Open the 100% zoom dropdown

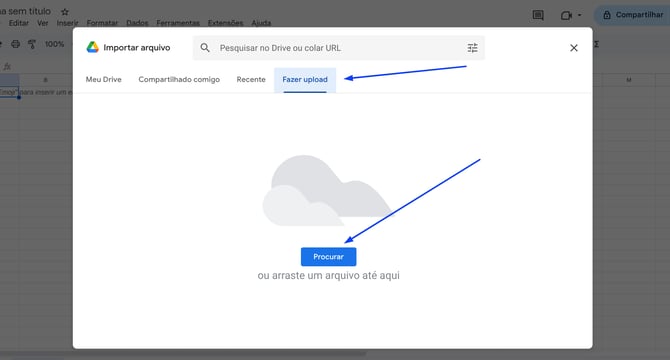[x=55, y=44]
